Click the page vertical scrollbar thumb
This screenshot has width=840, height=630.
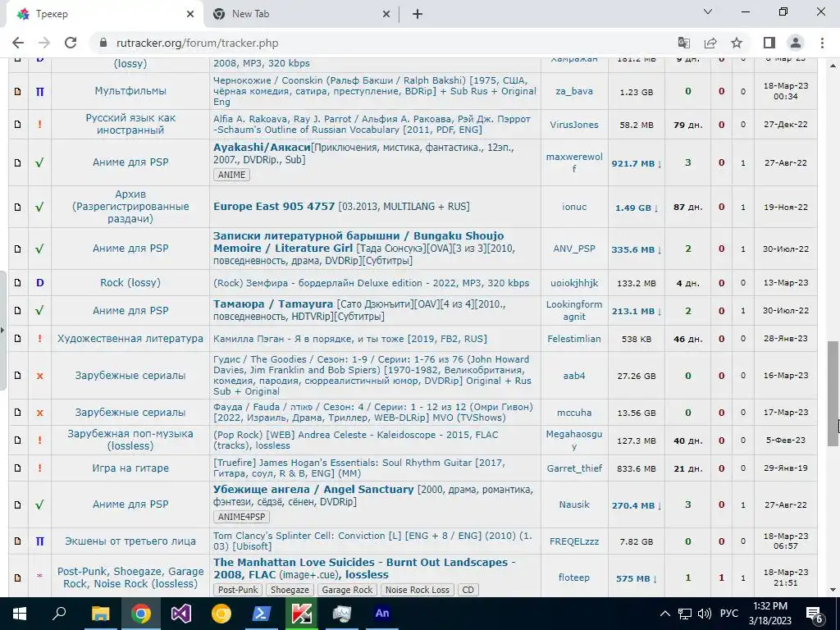(x=833, y=394)
